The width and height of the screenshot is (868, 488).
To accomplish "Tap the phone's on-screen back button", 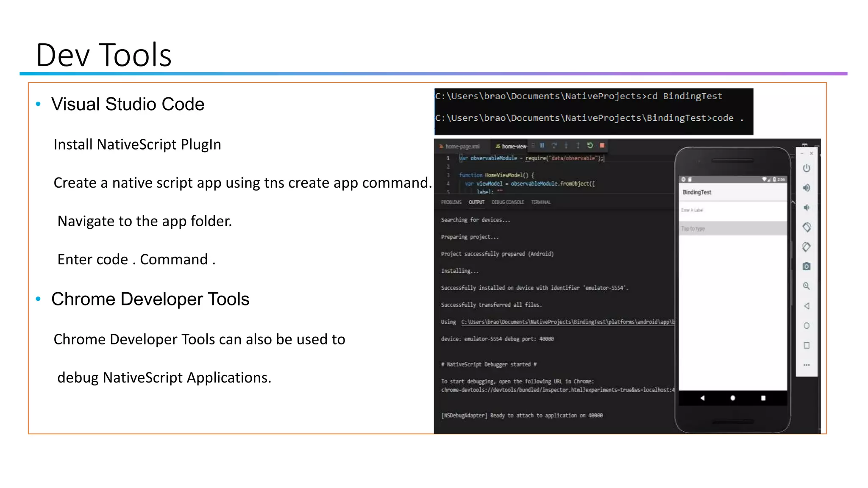I will [702, 398].
